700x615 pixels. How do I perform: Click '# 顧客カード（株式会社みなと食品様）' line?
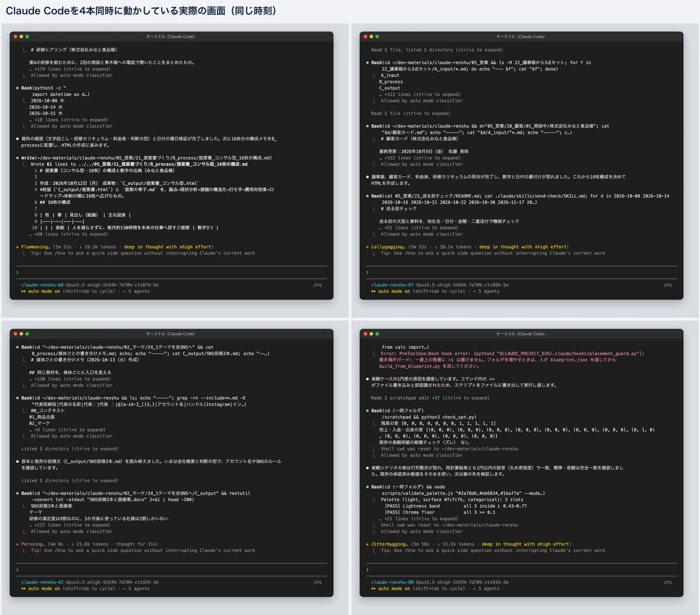click(419, 139)
